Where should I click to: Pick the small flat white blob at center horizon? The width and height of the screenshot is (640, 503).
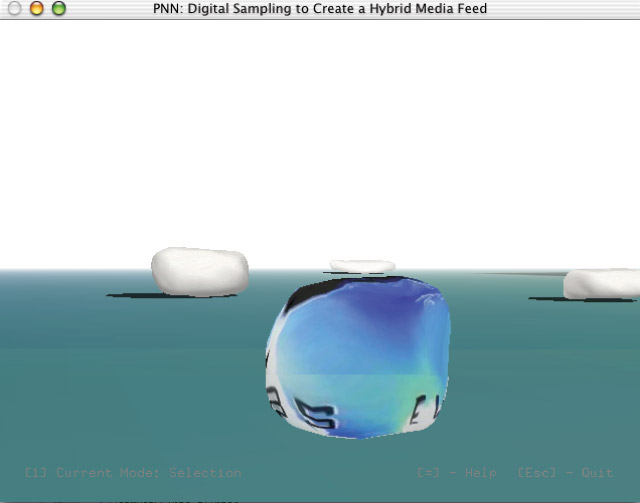362,266
